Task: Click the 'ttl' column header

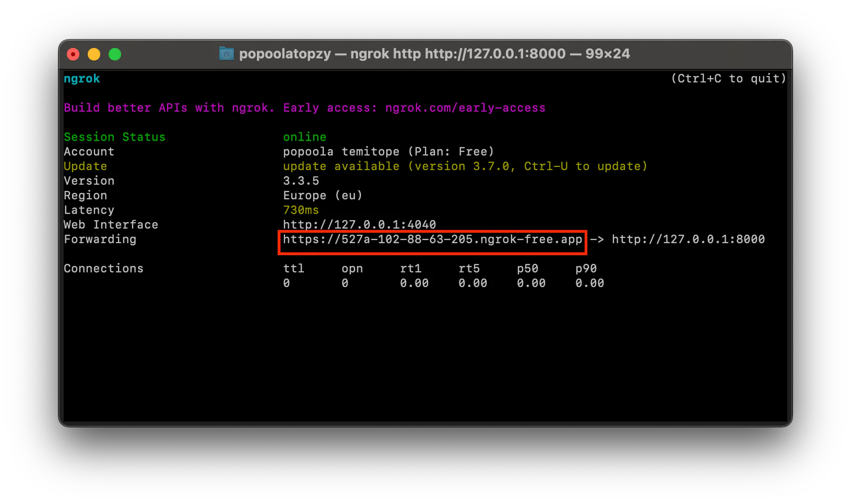Action: (294, 268)
